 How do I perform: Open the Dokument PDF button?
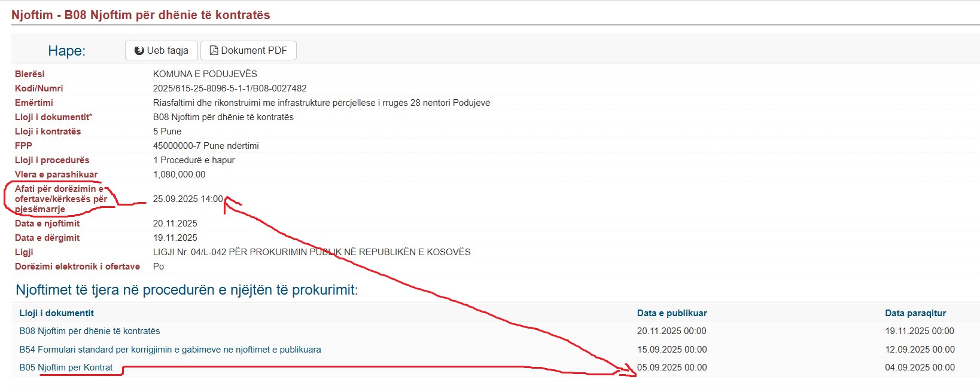(248, 51)
